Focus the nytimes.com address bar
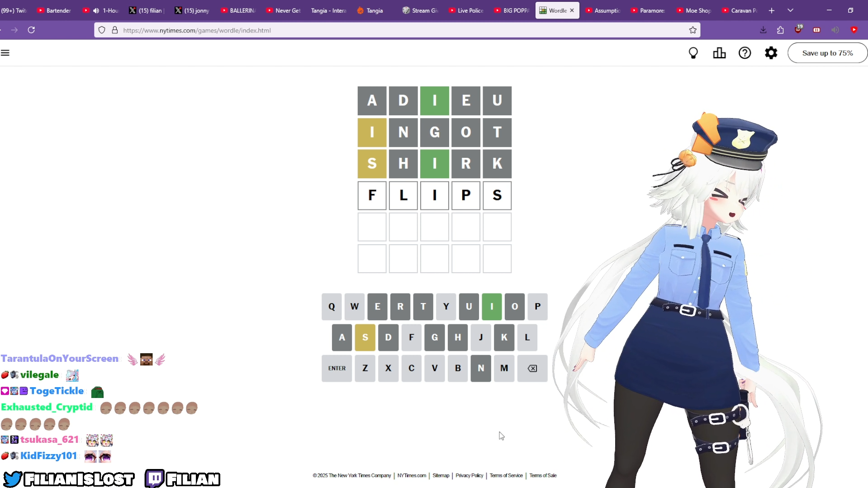The width and height of the screenshot is (868, 488). [397, 30]
